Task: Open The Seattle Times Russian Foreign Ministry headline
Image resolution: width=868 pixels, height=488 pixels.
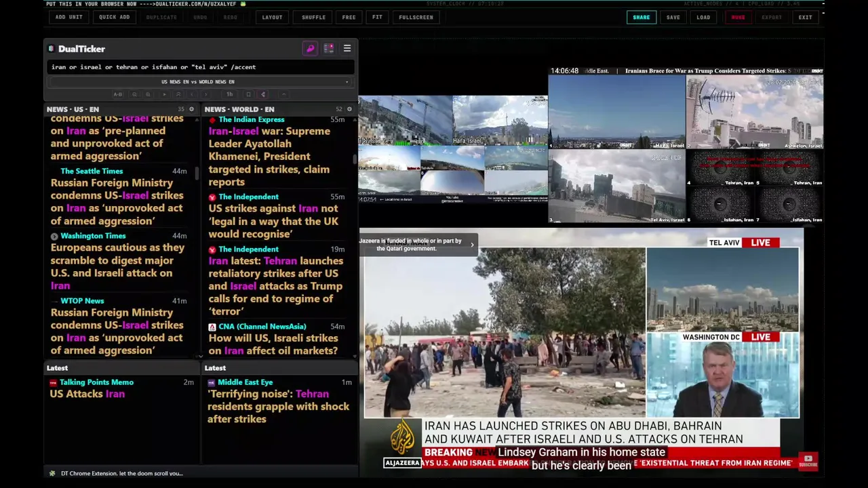Action: [x=117, y=201]
